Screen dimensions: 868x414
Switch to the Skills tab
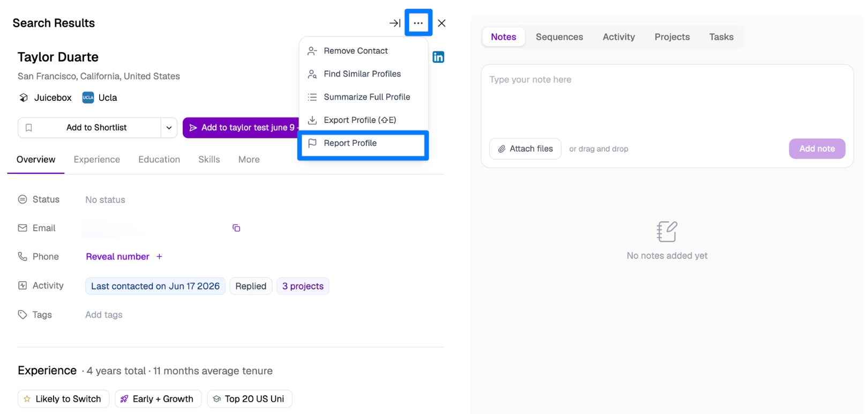click(x=209, y=160)
